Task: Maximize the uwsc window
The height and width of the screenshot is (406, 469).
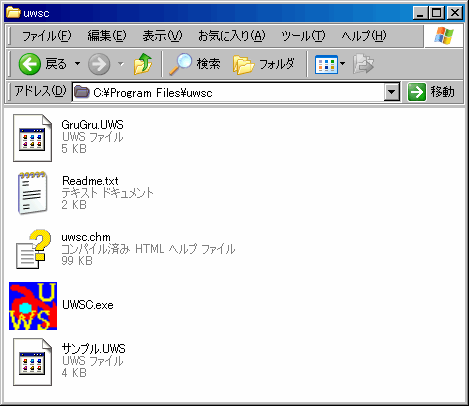Action: tap(436, 13)
